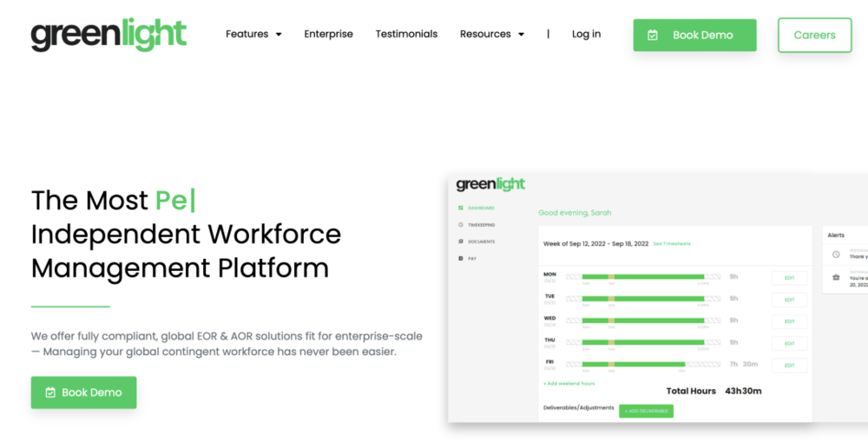
Task: Click the Friday hours bar
Action: coord(643,364)
